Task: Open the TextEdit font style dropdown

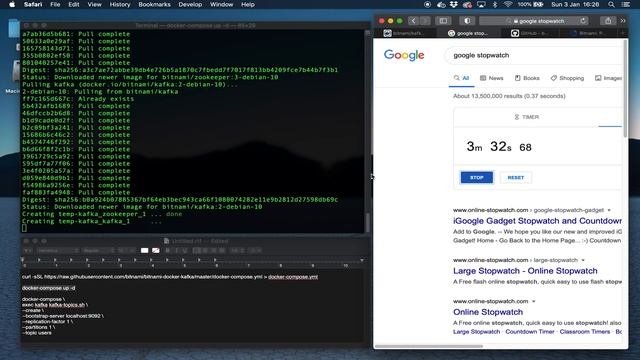Action: click(98, 250)
